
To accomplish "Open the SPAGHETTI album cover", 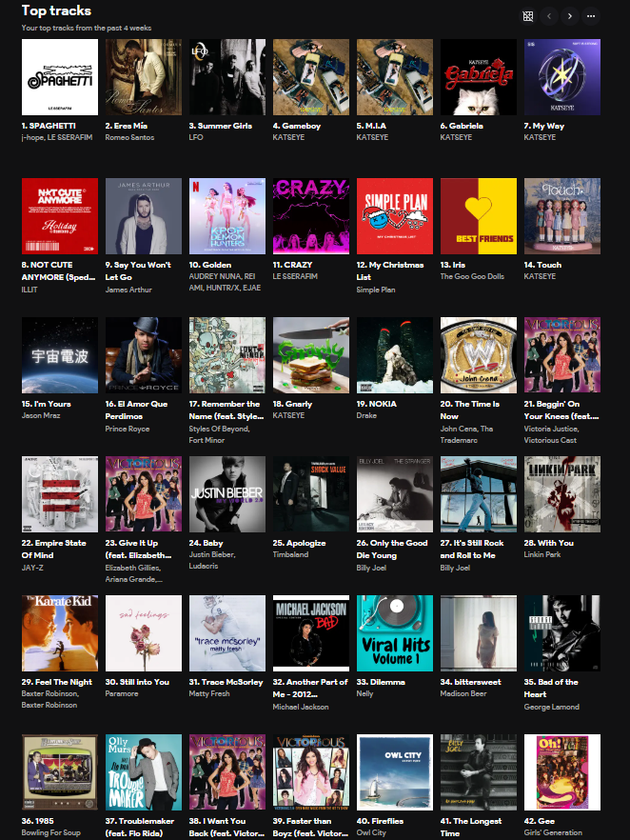I will (60, 77).
